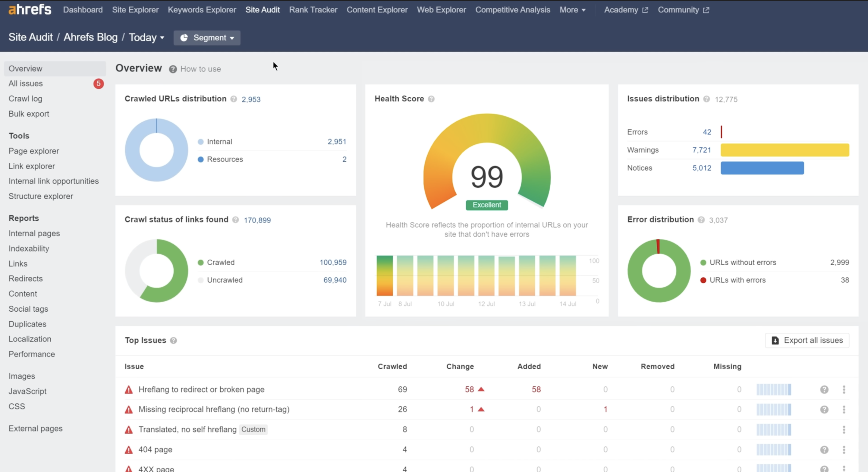
Task: Open the Today crawl date dropdown
Action: pyautogui.click(x=146, y=37)
